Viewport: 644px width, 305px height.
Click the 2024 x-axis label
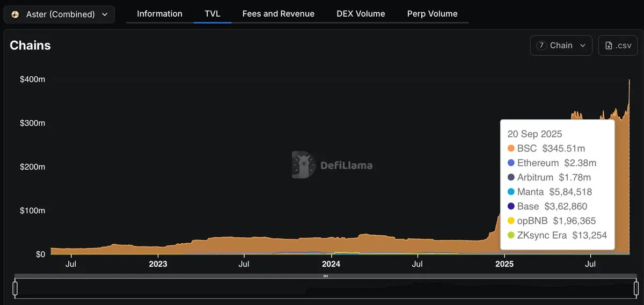(331, 264)
